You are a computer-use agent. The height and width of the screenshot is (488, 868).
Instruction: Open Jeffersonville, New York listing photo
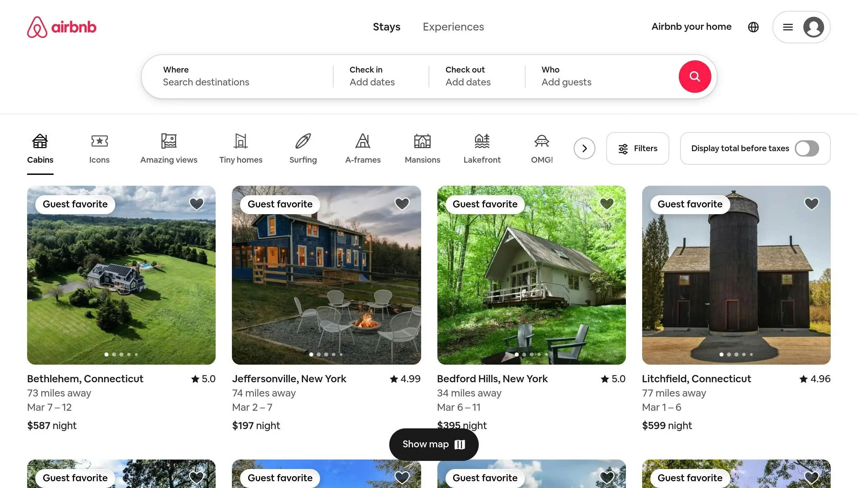tap(326, 275)
